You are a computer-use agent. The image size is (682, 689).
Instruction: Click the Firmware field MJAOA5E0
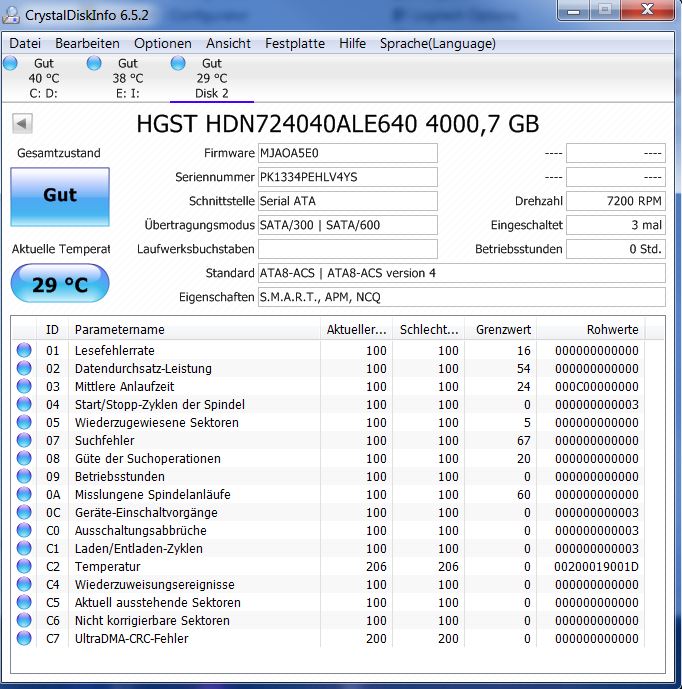[x=348, y=153]
